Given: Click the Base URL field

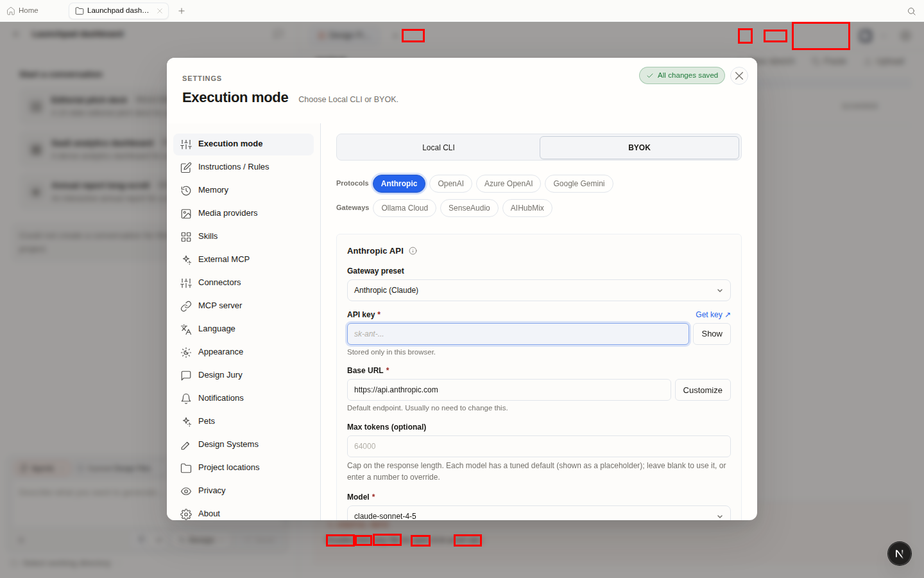Looking at the screenshot, I should click(509, 390).
